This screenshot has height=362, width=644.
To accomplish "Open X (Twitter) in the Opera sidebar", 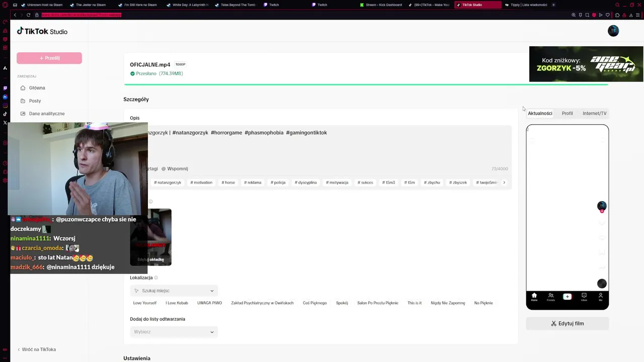I will pyautogui.click(x=5, y=123).
